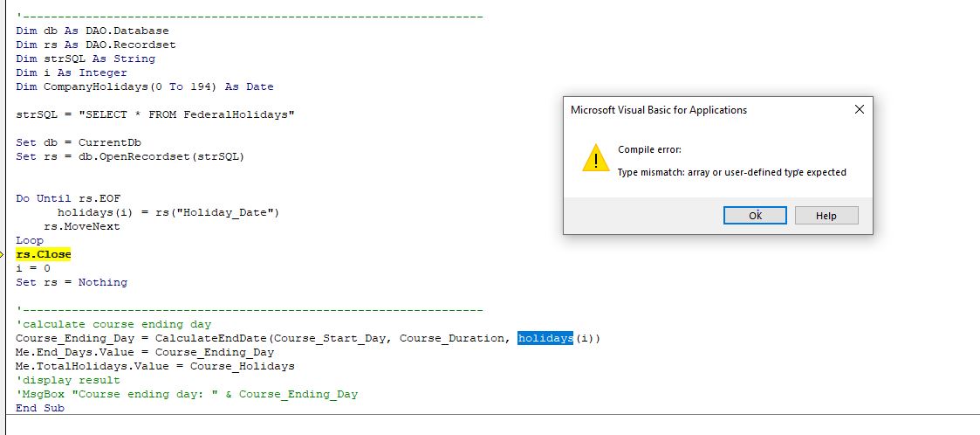Screen dimensions: 980x435
Task: Click the highlighted word holidays in the code
Action: (545, 338)
